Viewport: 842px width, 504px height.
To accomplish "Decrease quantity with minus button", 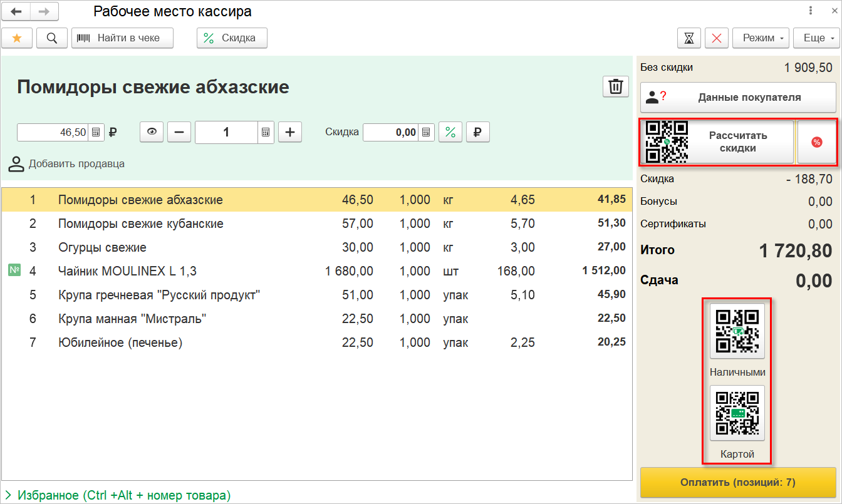I will [x=179, y=132].
